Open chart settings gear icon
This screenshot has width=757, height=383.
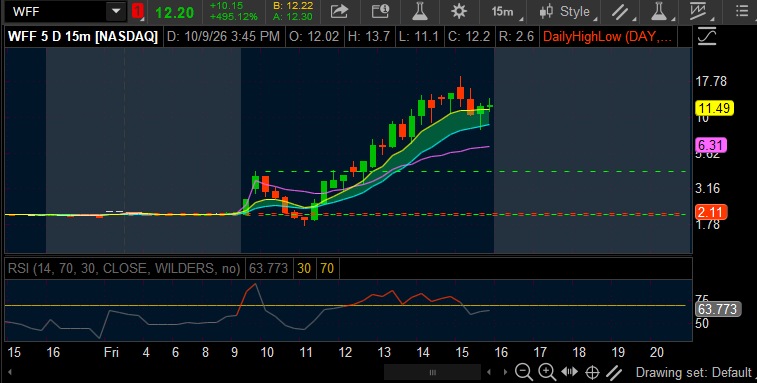459,12
